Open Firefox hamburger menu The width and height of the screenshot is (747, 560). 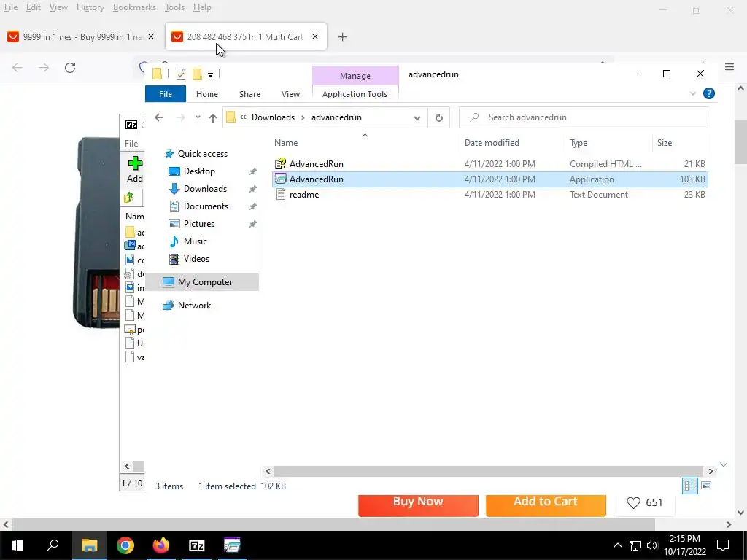(729, 67)
